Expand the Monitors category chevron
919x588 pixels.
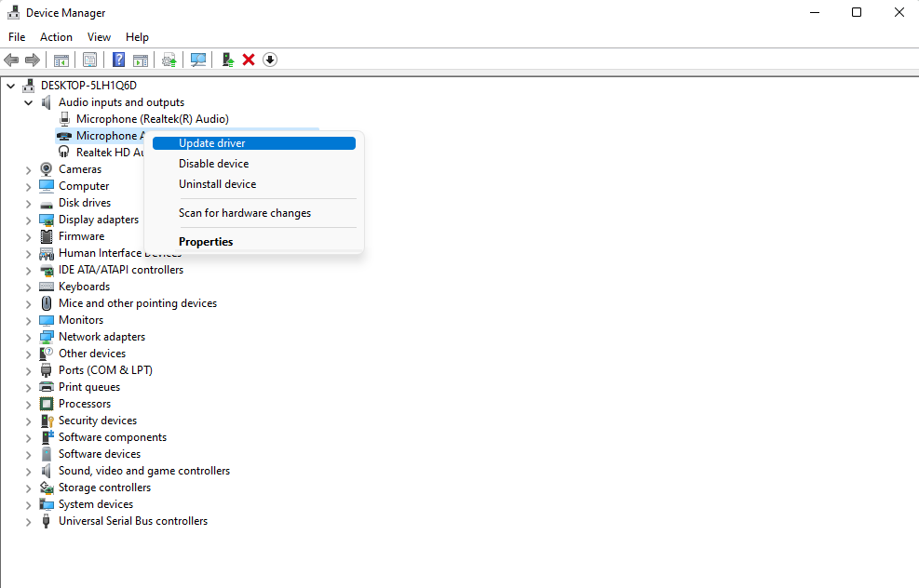28,321
